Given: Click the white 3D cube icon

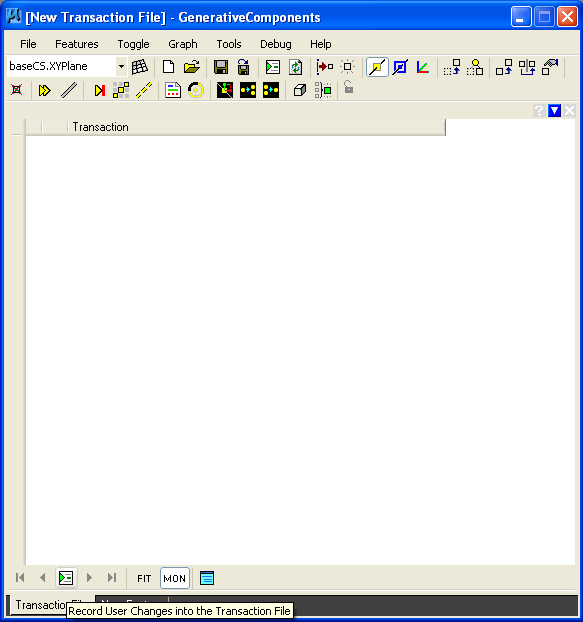Looking at the screenshot, I should click(300, 90).
